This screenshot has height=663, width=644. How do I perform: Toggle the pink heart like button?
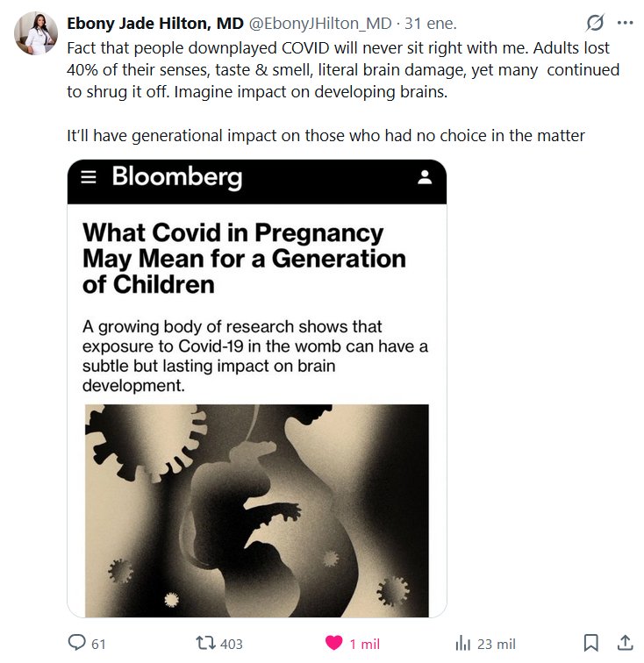[334, 643]
